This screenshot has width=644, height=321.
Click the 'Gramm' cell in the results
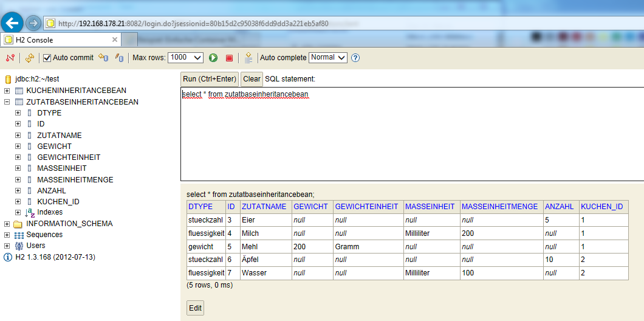[368, 247]
